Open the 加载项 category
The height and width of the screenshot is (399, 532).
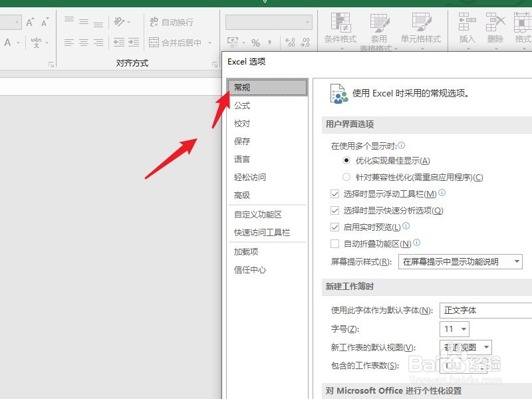[x=267, y=252]
